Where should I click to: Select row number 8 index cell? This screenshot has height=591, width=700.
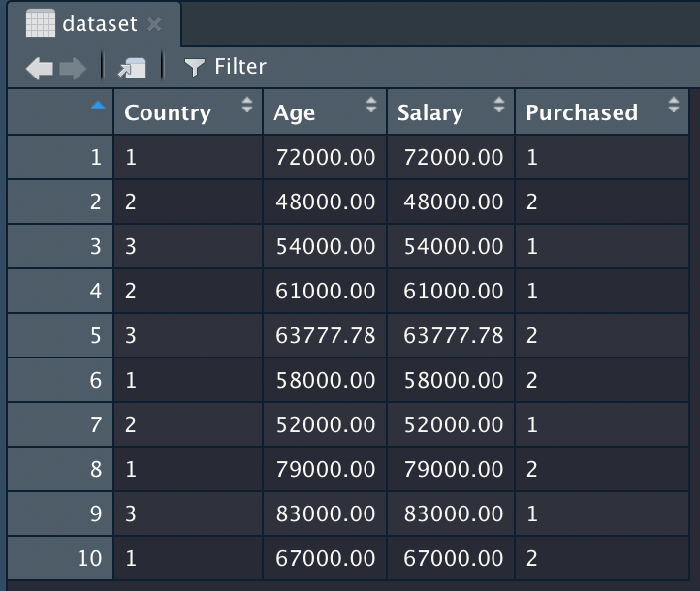point(60,469)
